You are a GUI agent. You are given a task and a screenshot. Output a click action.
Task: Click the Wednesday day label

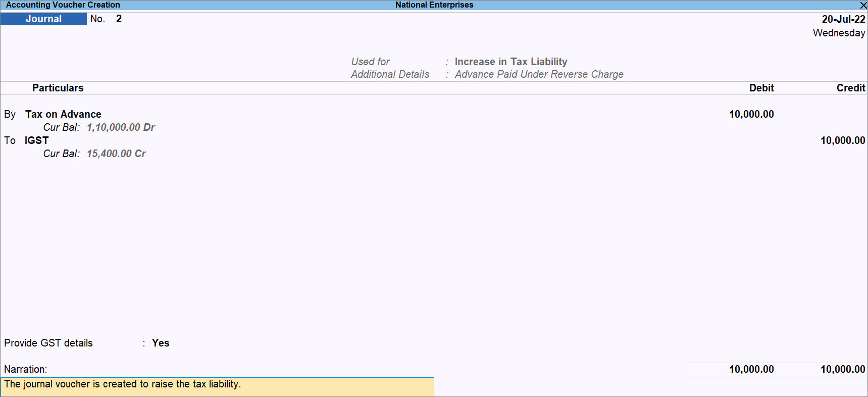click(x=839, y=33)
